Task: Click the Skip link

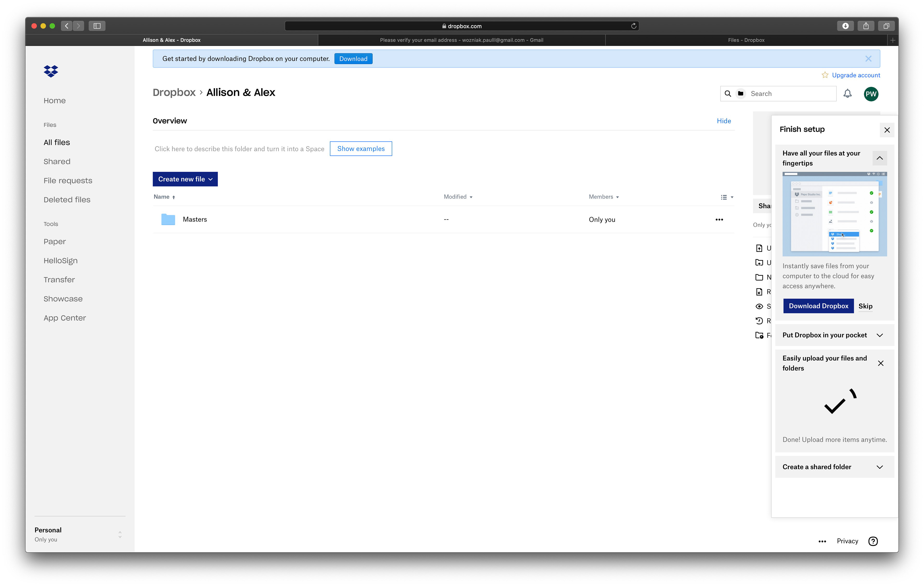Action: pos(865,306)
